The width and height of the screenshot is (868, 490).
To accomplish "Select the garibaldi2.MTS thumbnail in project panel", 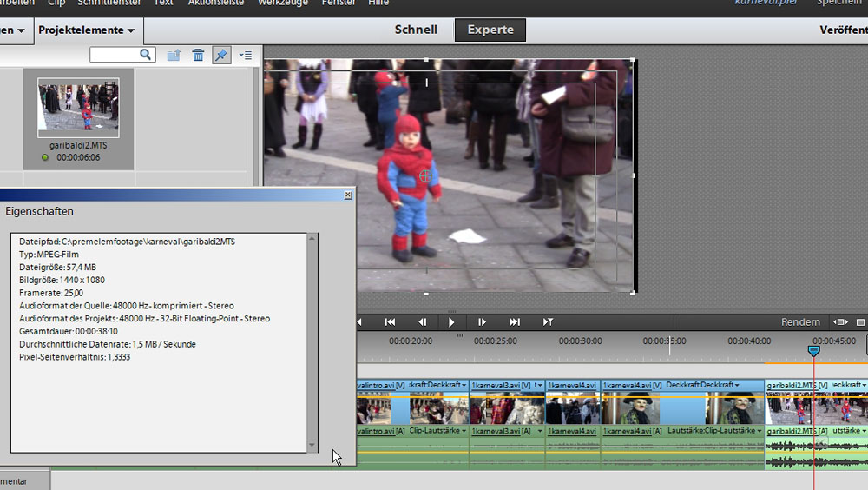I will click(x=78, y=108).
